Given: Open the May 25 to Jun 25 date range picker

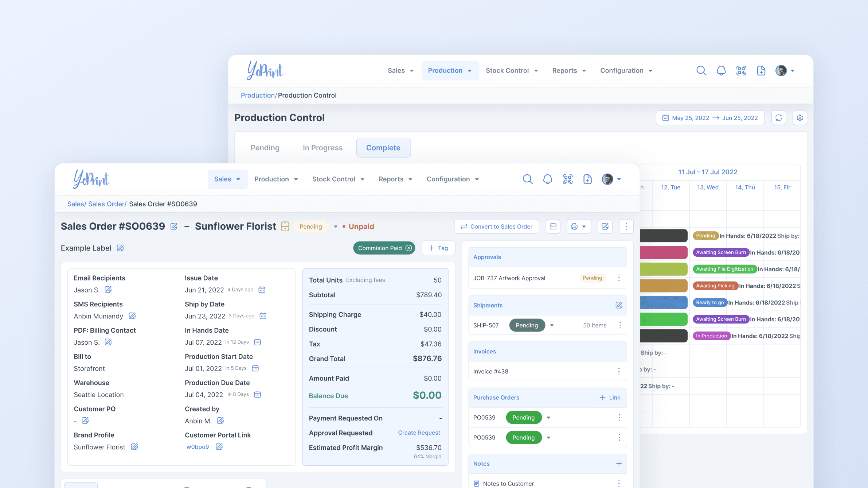Looking at the screenshot, I should click(x=710, y=117).
